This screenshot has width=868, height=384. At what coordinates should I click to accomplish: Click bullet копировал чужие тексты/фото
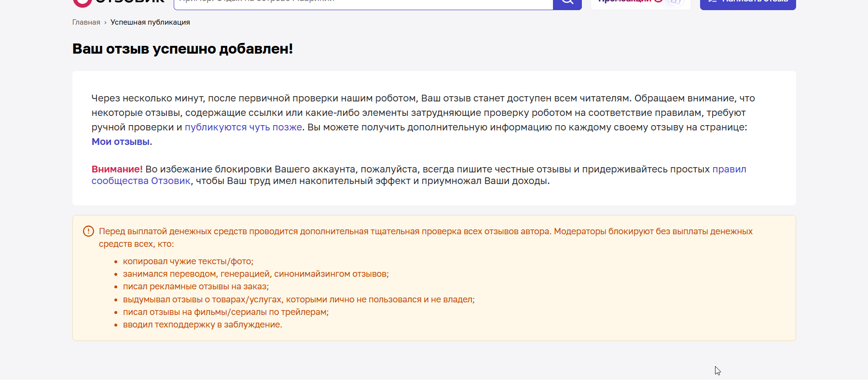point(188,261)
